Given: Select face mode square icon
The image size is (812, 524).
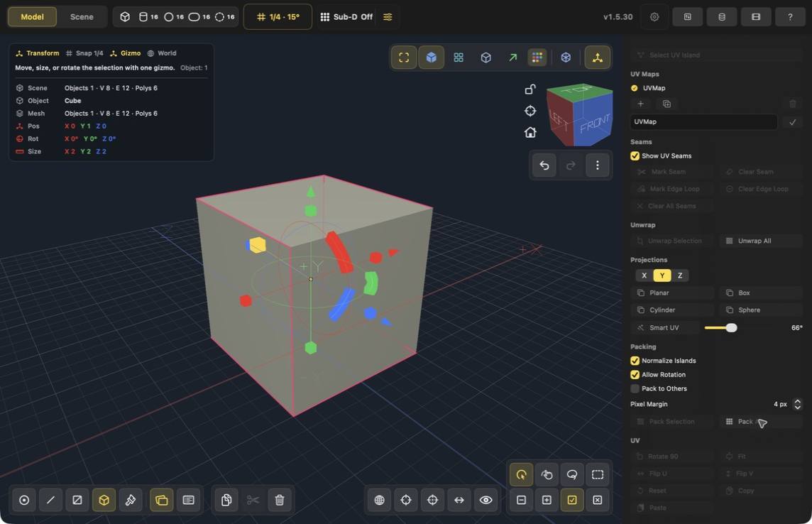Looking at the screenshot, I should point(77,500).
